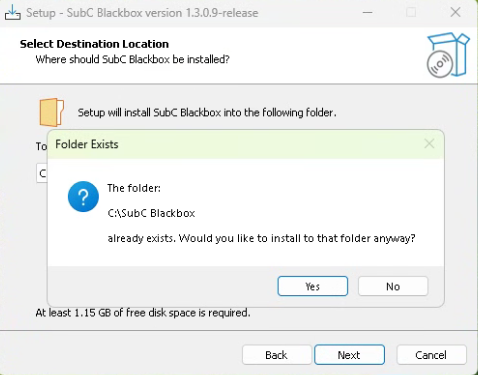Click the 'Select Destination Location' heading

[x=94, y=44]
